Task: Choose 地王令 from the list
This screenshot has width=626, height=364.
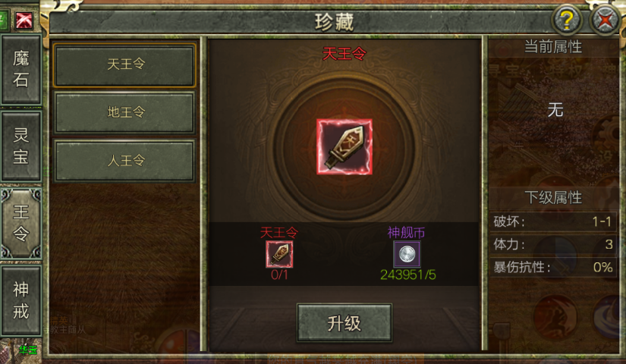Action: click(x=124, y=112)
